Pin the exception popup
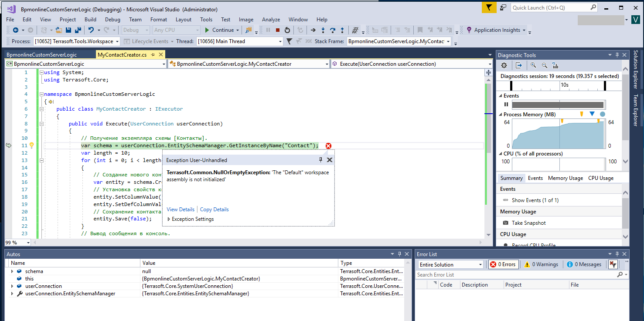The height and width of the screenshot is (321, 644). 321,160
